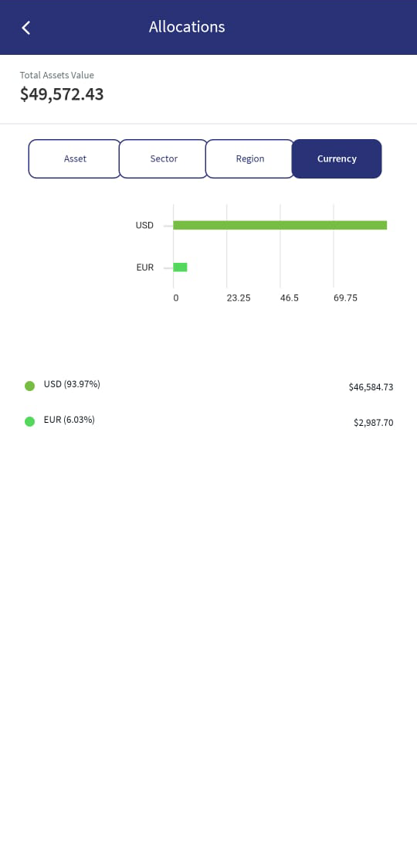
Task: Tap the EUR legend color dot
Action: 30,421
